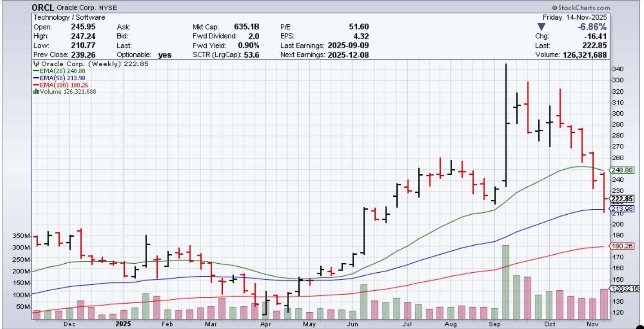Click the EMA(20) 248.88 legend entry
Screen dimensions: 644x329
coord(58,71)
